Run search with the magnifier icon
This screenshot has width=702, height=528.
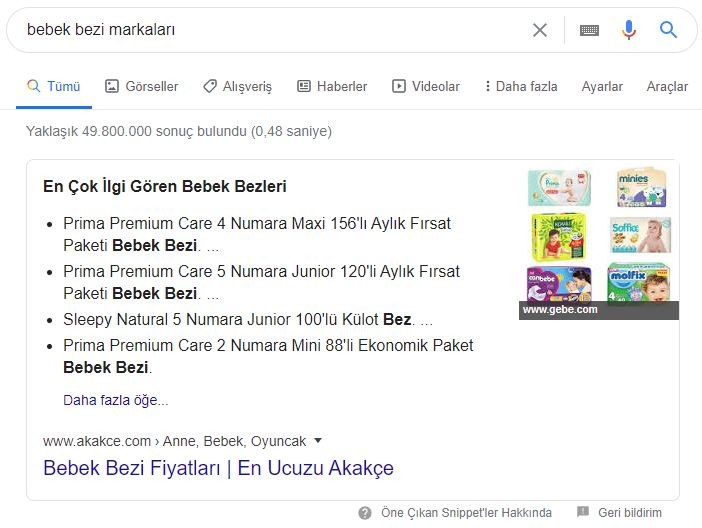[x=668, y=30]
